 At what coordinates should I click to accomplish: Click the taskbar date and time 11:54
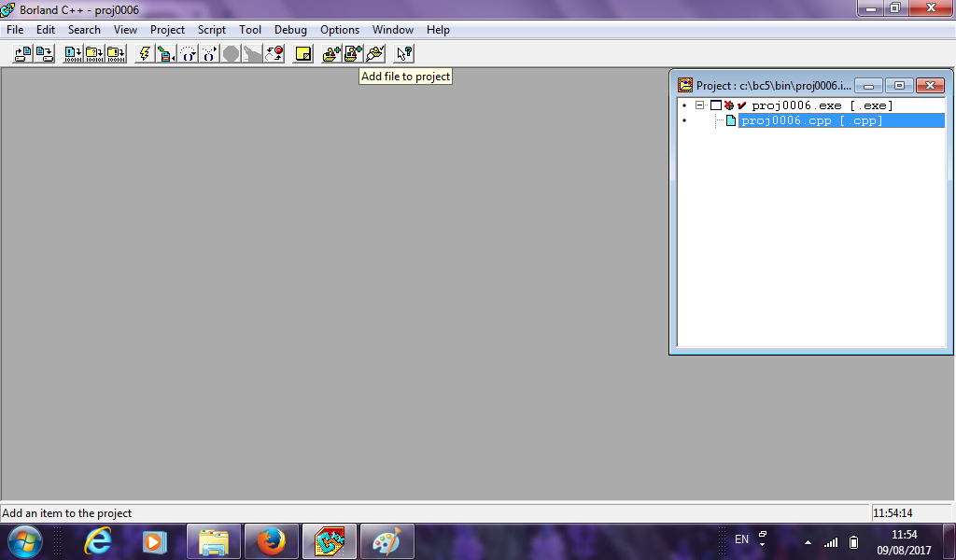[904, 541]
